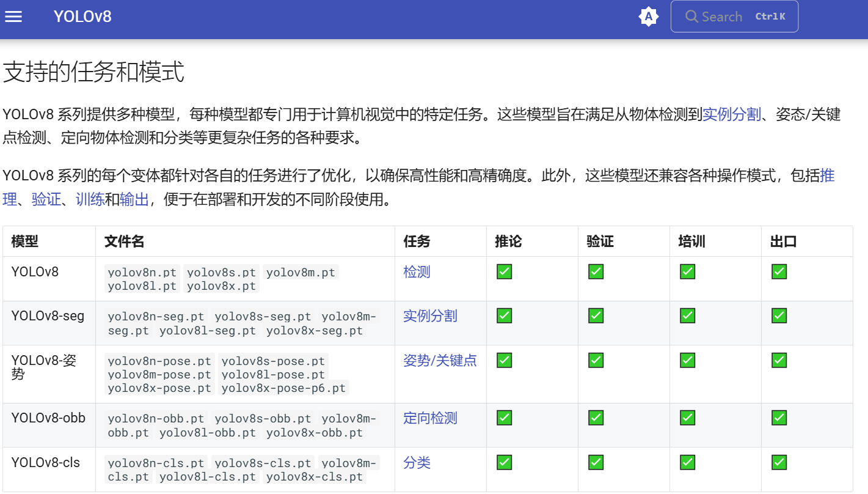868x494 pixels.
Task: Click the yolov8x.pt file name
Action: coord(222,286)
